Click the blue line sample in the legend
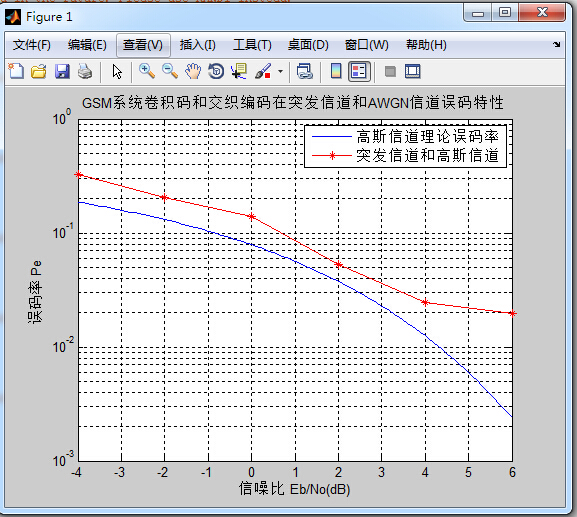Viewport: 577px width, 517px height. point(332,137)
